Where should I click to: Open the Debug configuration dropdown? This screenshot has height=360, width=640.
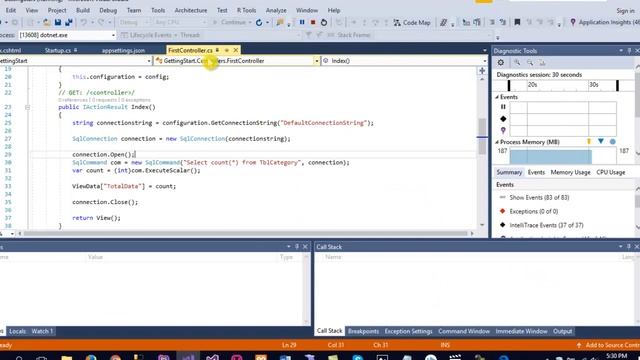coord(134,22)
